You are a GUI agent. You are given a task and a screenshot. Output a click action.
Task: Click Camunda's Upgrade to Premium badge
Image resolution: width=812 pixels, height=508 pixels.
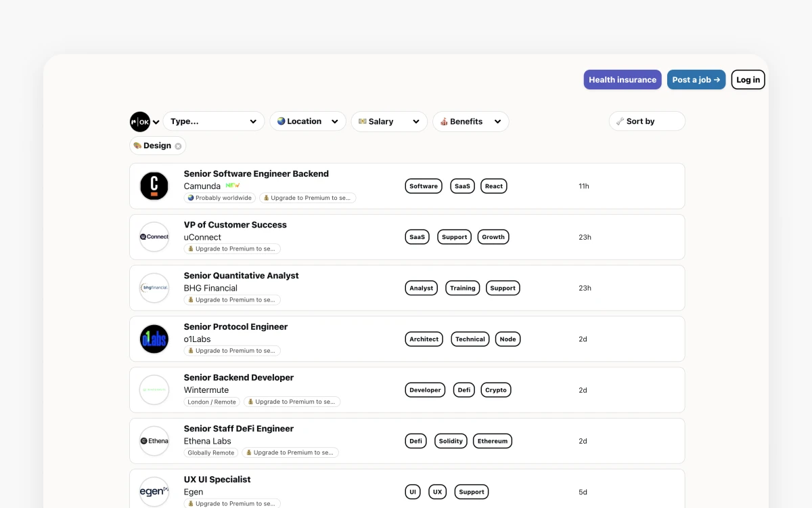[308, 198]
